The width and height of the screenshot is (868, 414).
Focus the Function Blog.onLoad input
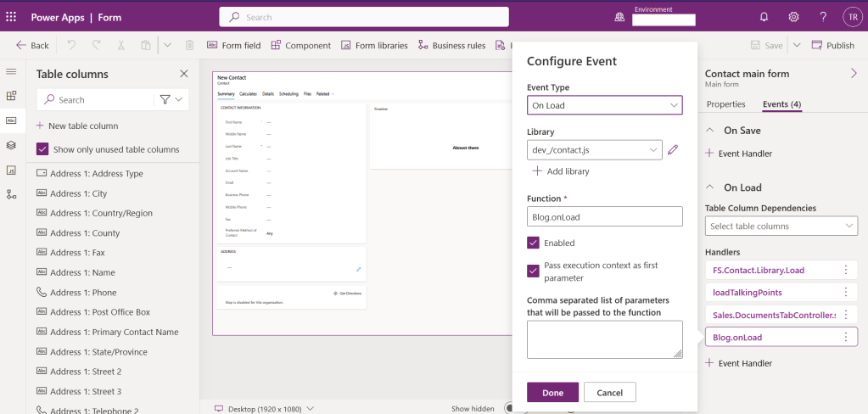[x=604, y=217]
